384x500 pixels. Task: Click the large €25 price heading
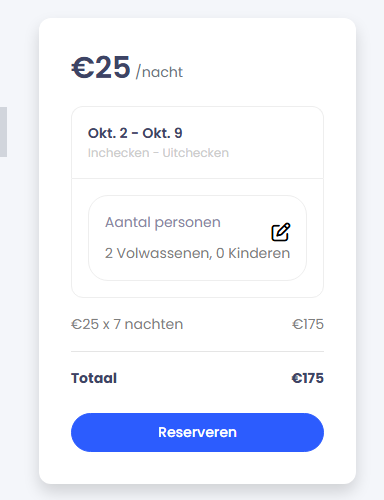pyautogui.click(x=101, y=67)
